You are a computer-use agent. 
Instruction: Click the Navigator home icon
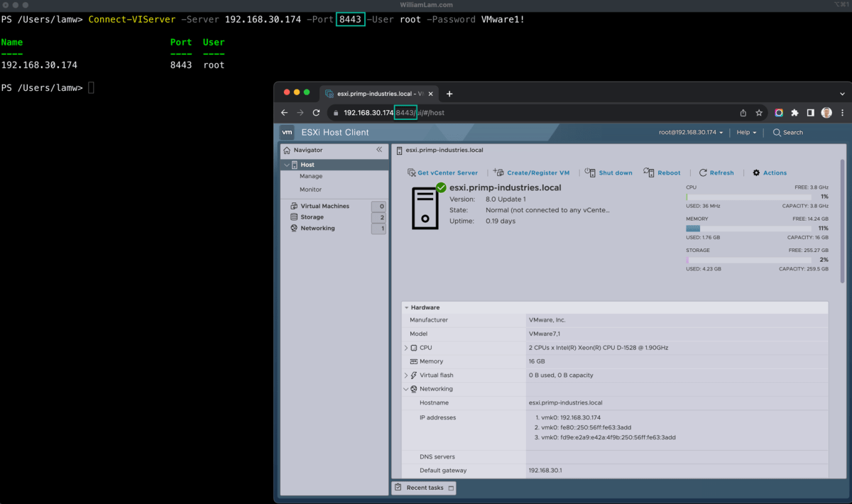[287, 150]
